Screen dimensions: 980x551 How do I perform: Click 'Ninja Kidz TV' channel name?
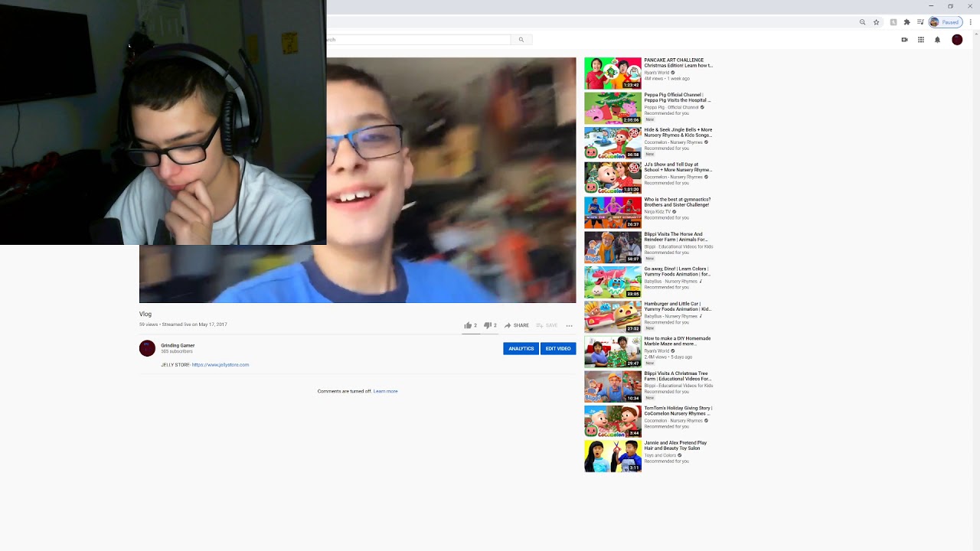(x=658, y=212)
